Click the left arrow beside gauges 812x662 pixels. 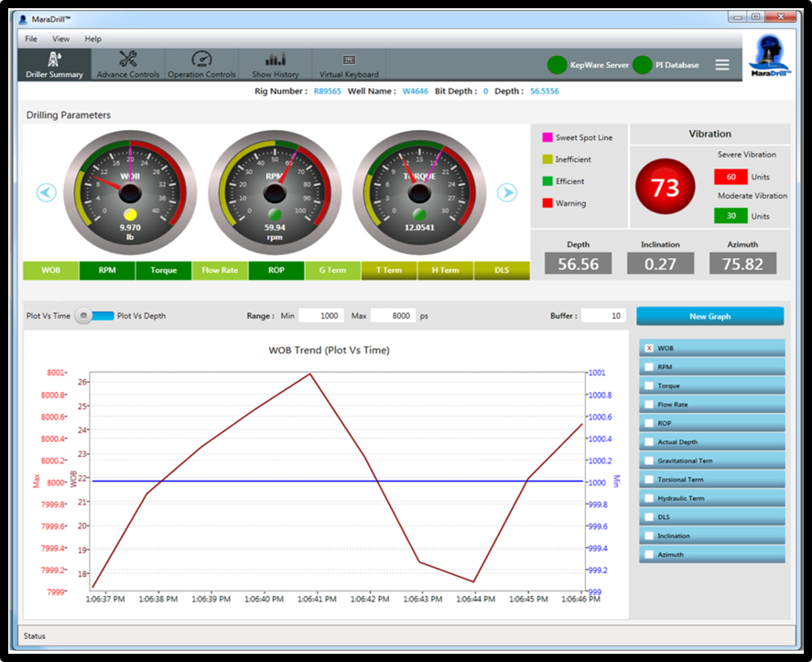click(x=47, y=192)
